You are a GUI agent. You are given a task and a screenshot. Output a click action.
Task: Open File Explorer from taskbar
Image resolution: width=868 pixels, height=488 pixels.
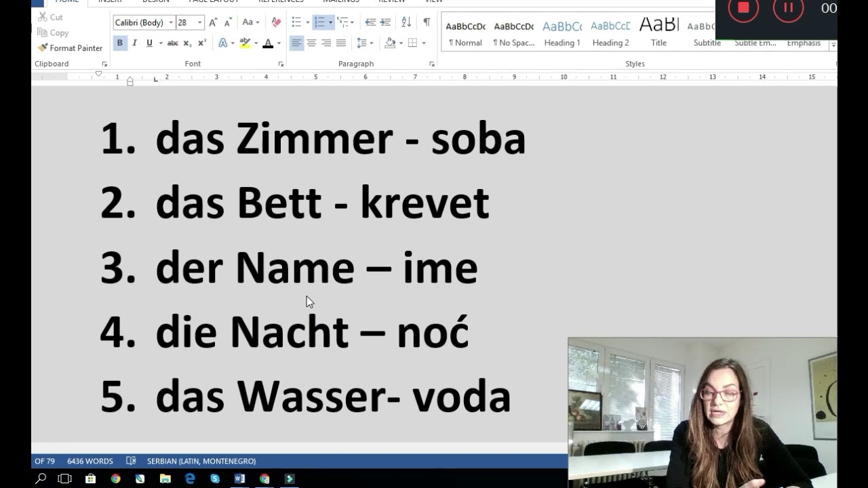[165, 479]
